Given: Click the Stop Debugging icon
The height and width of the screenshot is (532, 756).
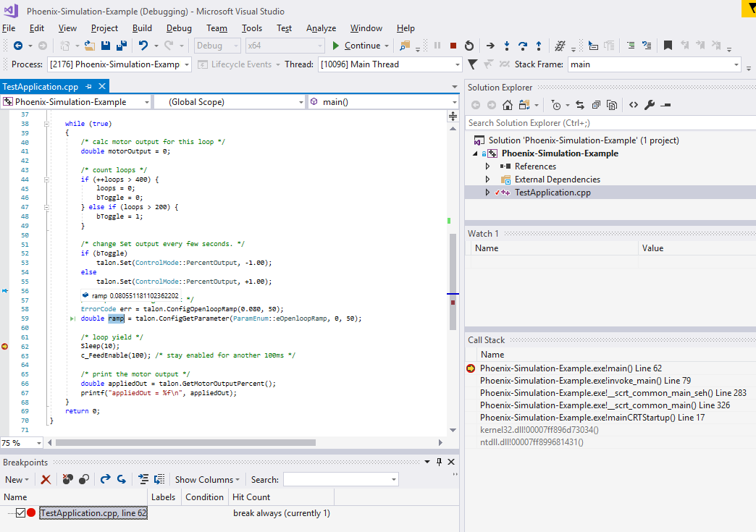Looking at the screenshot, I should click(453, 45).
